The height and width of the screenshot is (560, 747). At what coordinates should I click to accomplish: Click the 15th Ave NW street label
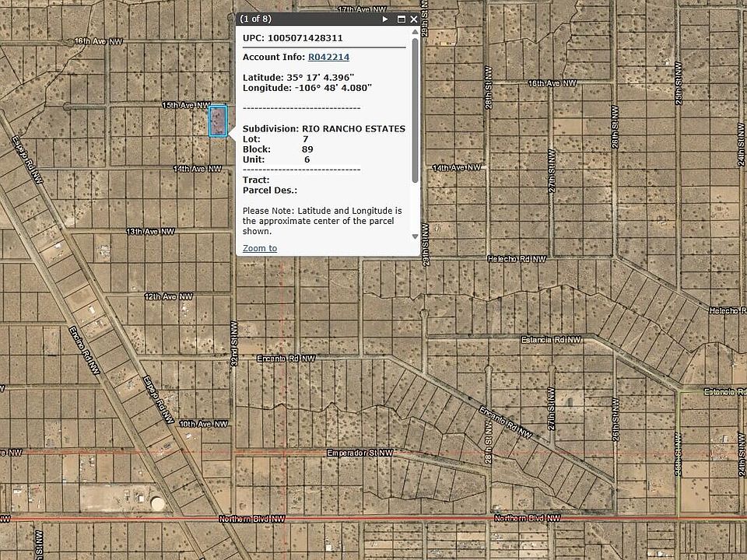185,104
